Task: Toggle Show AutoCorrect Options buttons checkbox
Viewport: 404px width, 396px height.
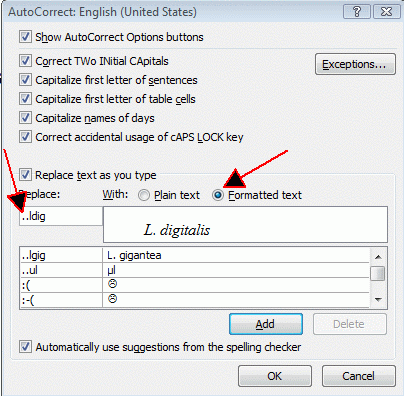Action: [x=25, y=37]
